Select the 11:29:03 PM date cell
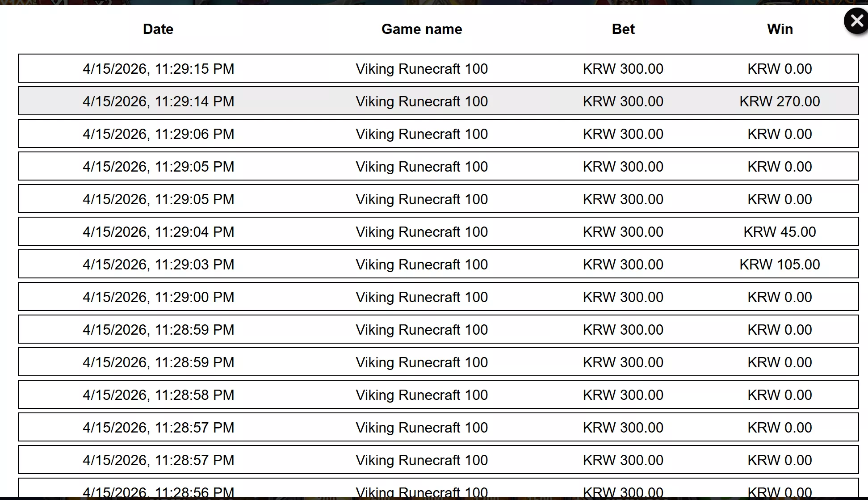Viewport: 868px width, 500px height. point(159,265)
